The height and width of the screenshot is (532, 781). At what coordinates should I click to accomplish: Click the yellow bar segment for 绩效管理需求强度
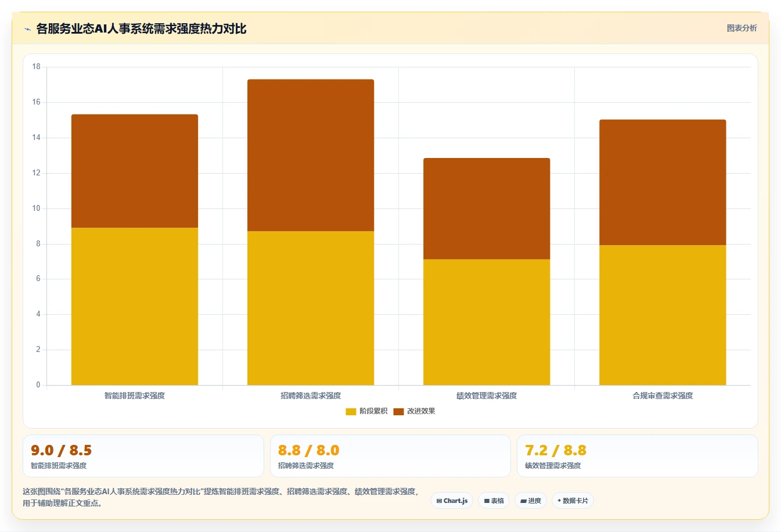coord(487,322)
